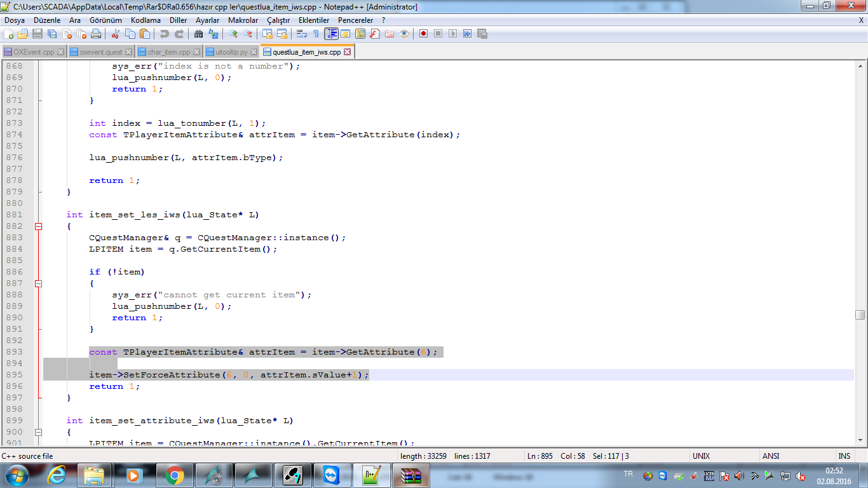Viewport: 868px width, 488px height.
Task: Start macro recording with the red dot icon
Action: pyautogui.click(x=423, y=33)
